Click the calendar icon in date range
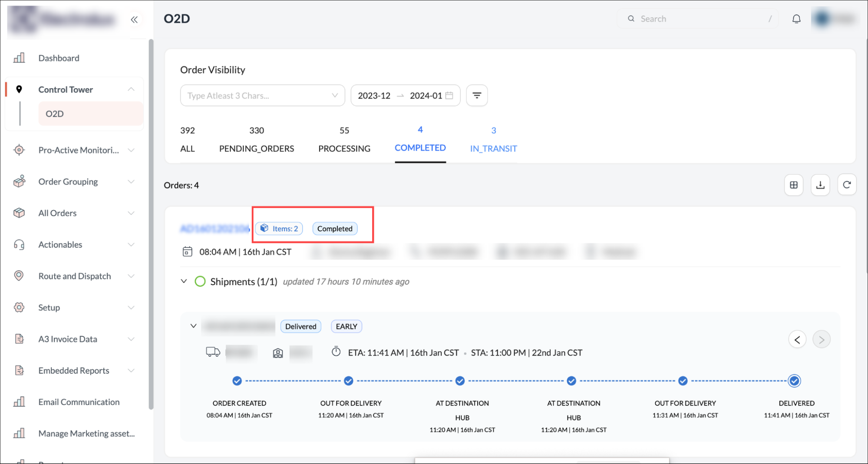Image resolution: width=868 pixels, height=464 pixels. [x=449, y=95]
